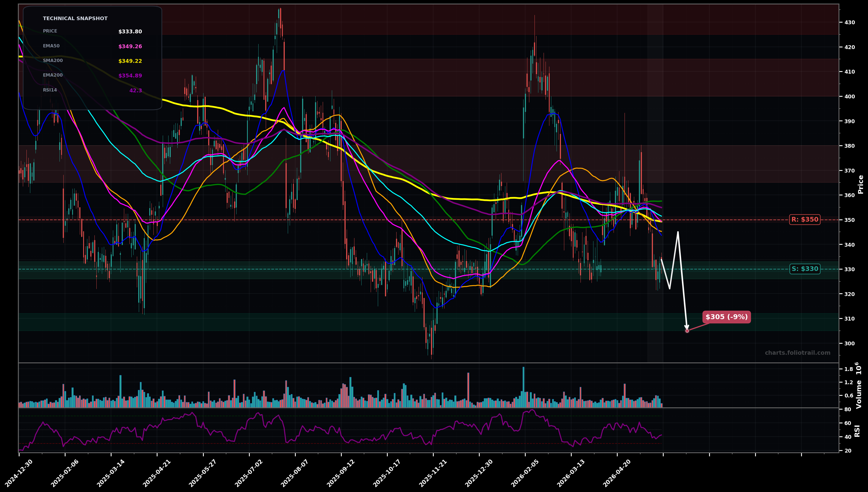
Task: Click the 2026-04-20 date axis label
Action: (617, 473)
